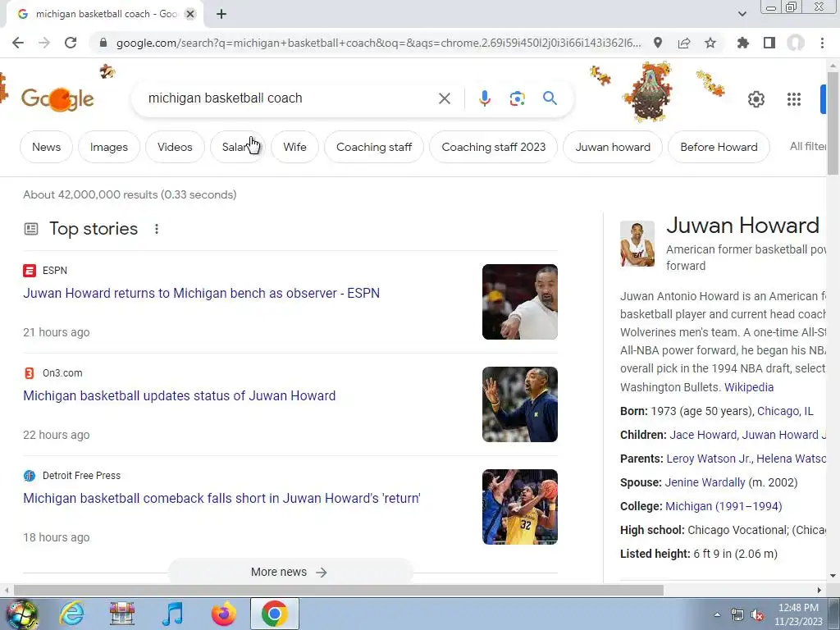Open a new browser tab

(x=221, y=14)
